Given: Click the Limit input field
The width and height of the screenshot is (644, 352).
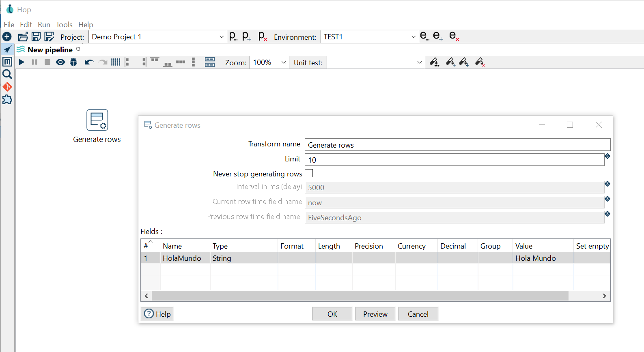Looking at the screenshot, I should tap(454, 160).
